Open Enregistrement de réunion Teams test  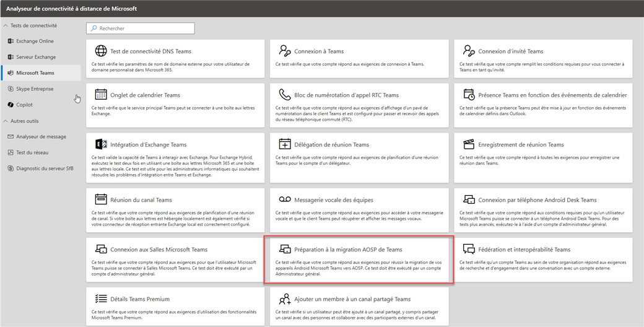(544, 158)
